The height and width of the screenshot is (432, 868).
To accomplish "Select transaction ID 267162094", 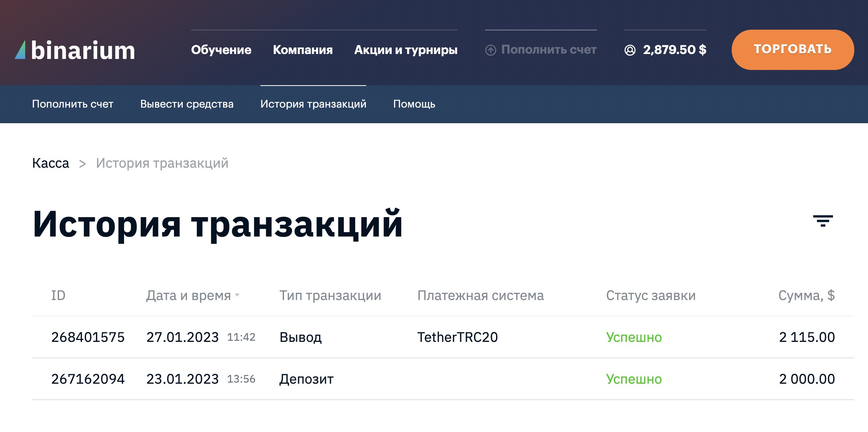I will [88, 379].
